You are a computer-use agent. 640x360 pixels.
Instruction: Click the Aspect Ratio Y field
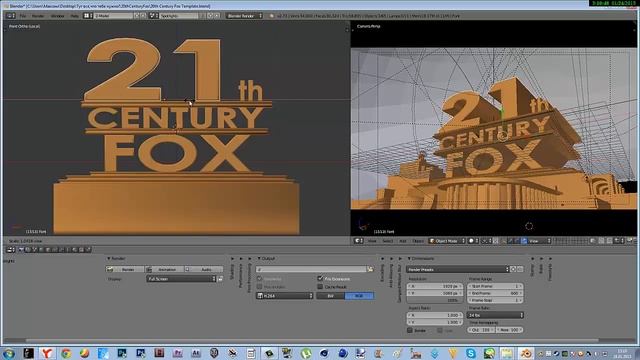435,322
